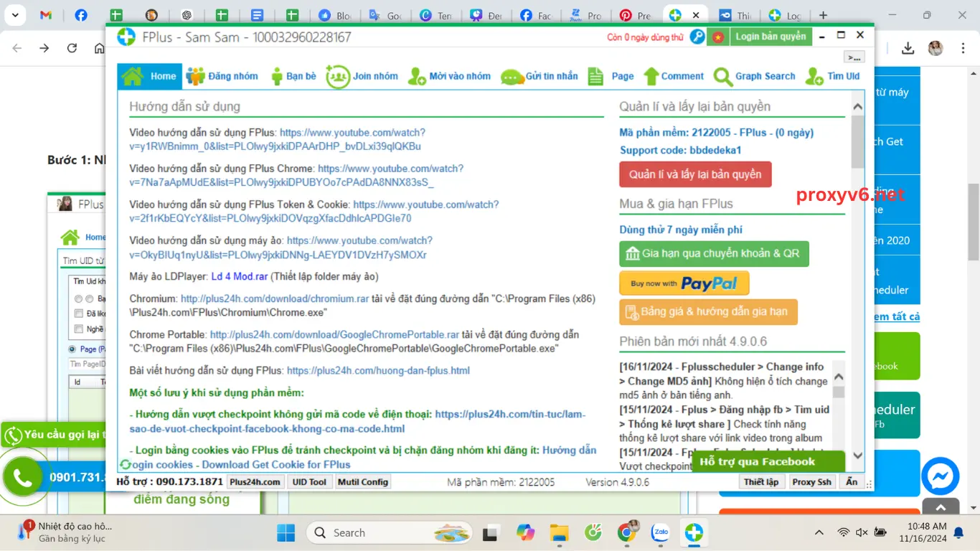Click the Chrome back arrow
The height and width of the screenshot is (551, 980).
(x=17, y=48)
